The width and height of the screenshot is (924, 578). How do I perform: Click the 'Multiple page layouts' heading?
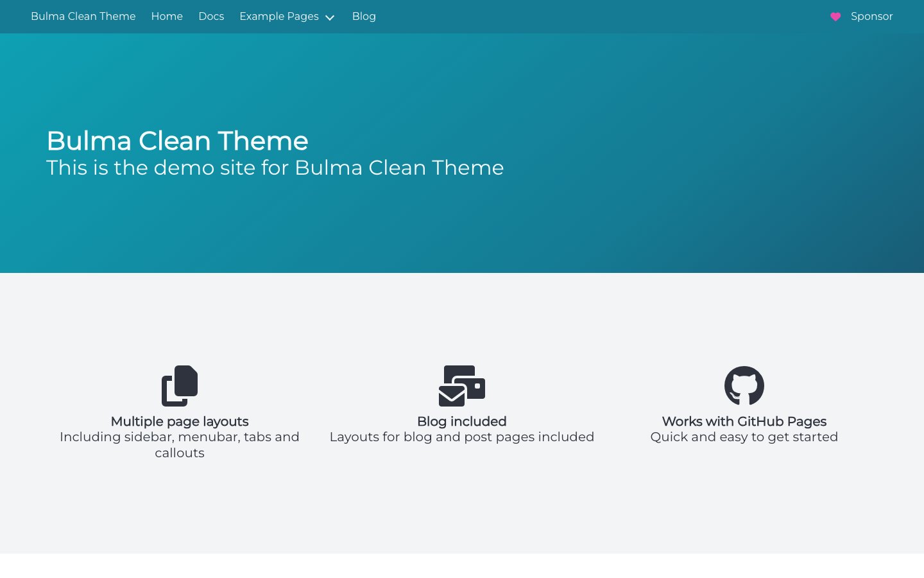coord(180,421)
